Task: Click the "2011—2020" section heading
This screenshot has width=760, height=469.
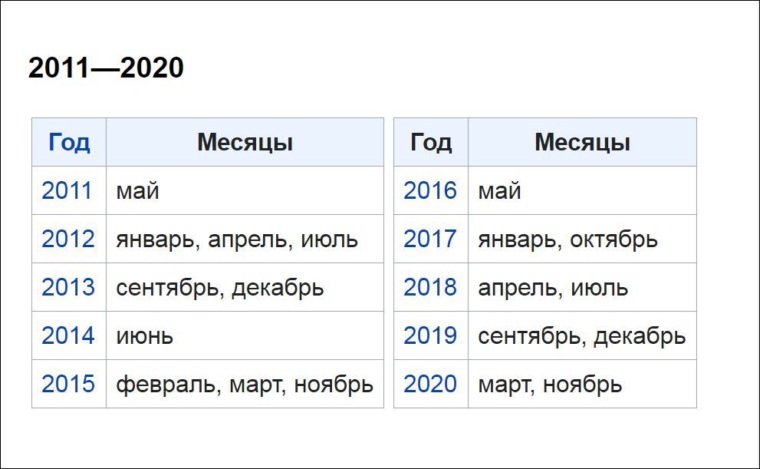Action: [x=106, y=68]
